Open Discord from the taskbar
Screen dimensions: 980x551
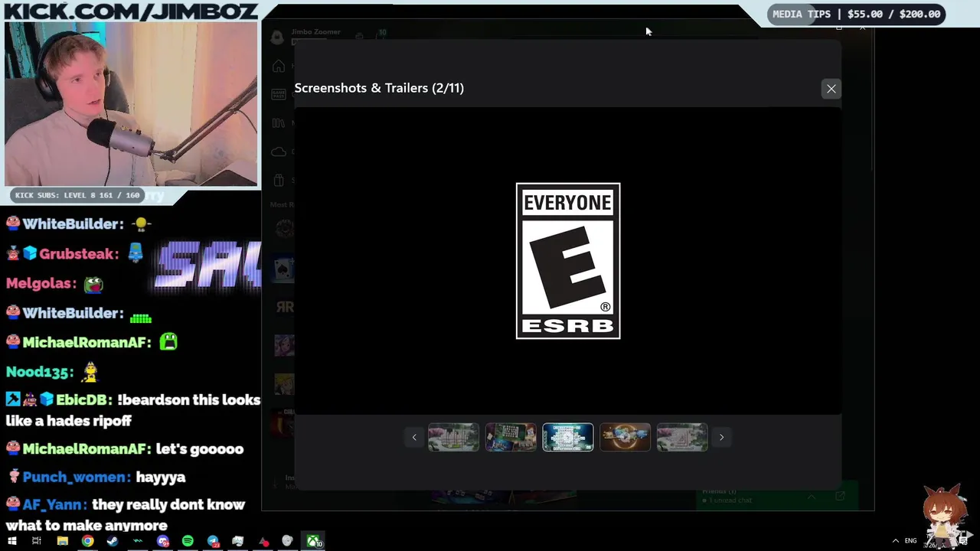(162, 542)
